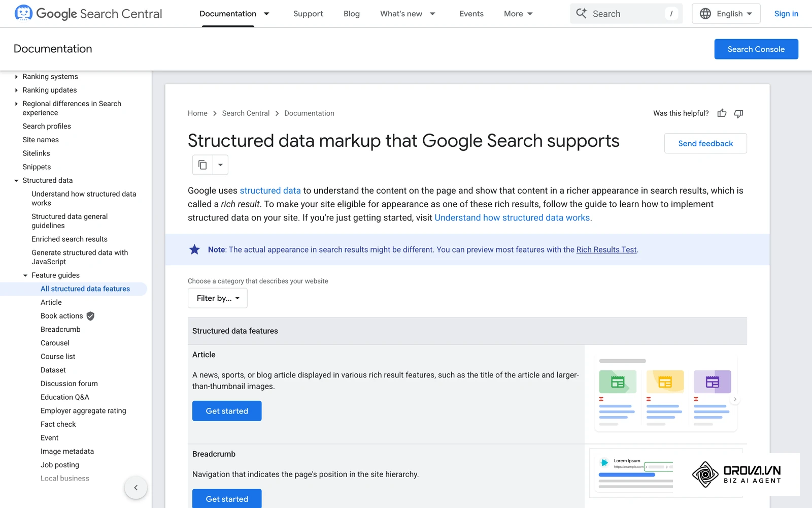The image size is (812, 508).
Task: Open Search profiles in sidebar
Action: click(x=47, y=126)
